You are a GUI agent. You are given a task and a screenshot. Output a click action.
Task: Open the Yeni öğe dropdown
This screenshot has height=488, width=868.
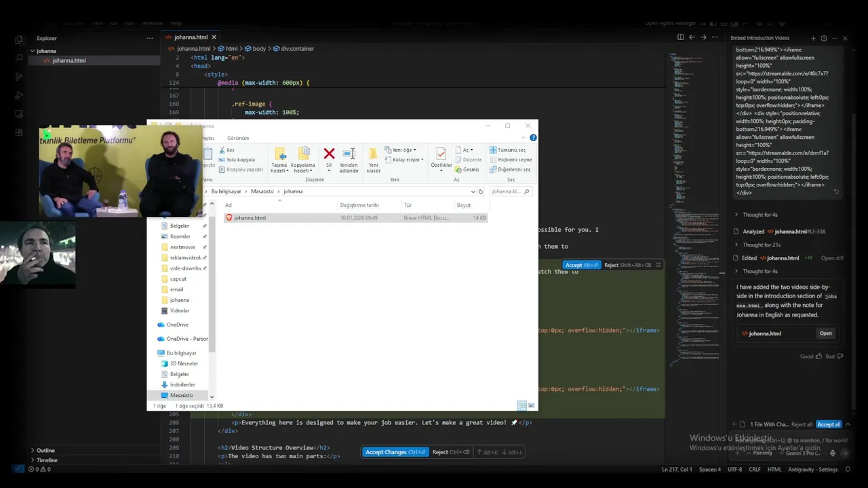[400, 150]
